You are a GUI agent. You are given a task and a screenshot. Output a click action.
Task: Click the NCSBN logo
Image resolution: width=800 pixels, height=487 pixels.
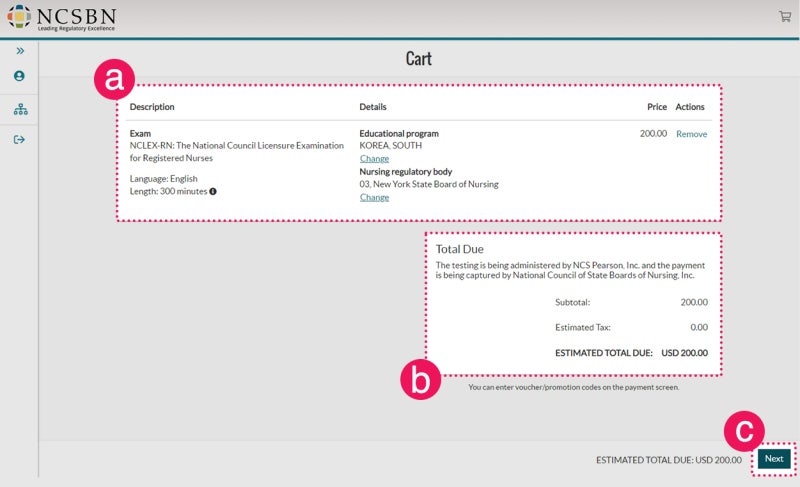pos(62,17)
